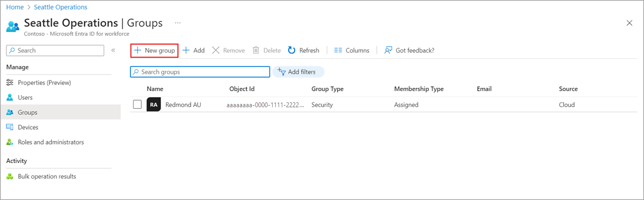Screen dimensions: 644x200
Task: Click the Got feedback icon
Action: (x=389, y=50)
